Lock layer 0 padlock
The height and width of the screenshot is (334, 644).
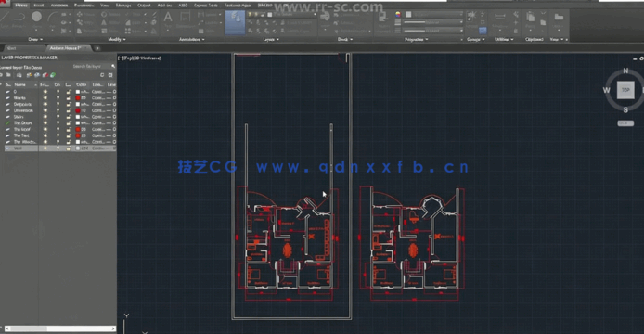coord(68,92)
